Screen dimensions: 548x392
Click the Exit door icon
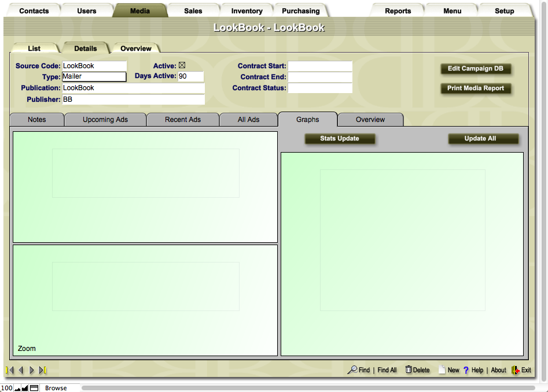[x=515, y=370]
